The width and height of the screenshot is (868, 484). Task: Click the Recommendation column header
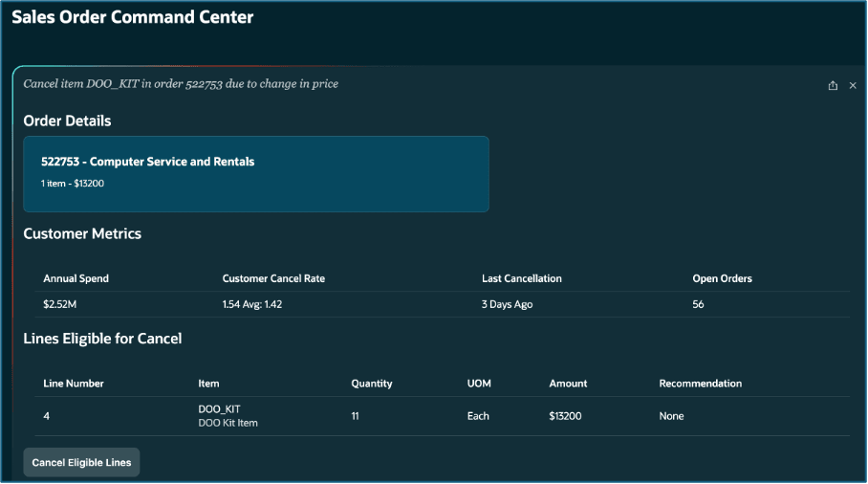701,384
